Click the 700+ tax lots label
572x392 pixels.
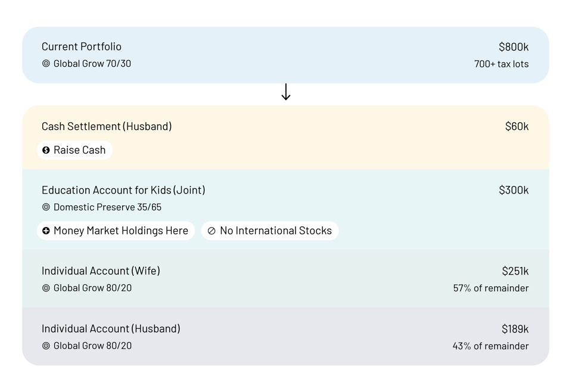pyautogui.click(x=501, y=64)
